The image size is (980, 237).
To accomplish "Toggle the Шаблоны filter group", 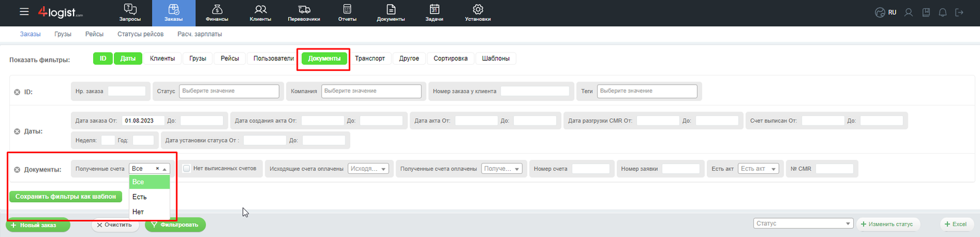I will 496,58.
